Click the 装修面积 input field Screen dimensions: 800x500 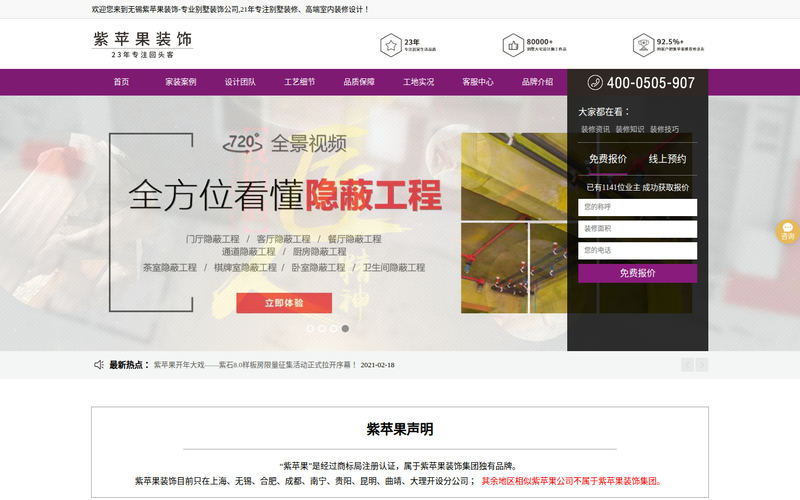point(637,229)
